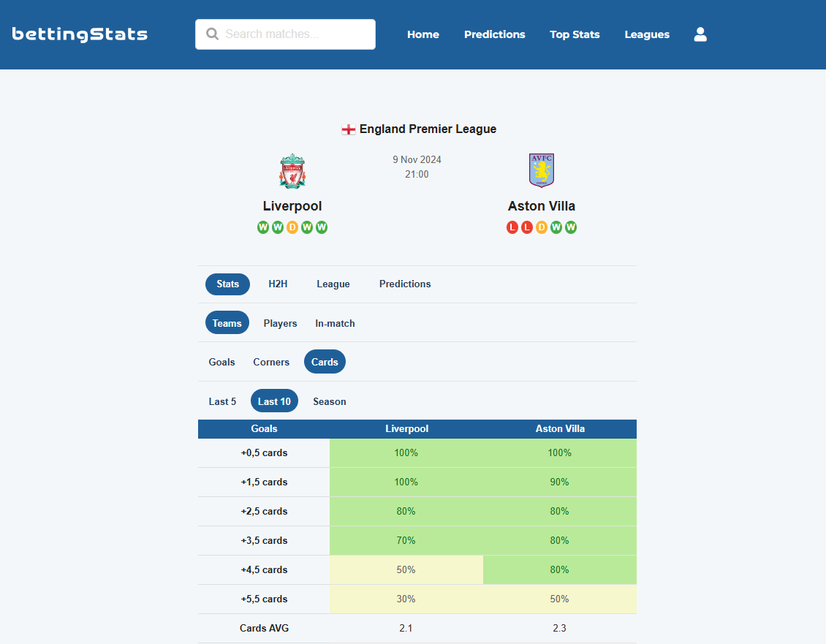Click Liverpool's 50% cell for +4,5 cards
Screen dimensions: 826x644
(406, 569)
